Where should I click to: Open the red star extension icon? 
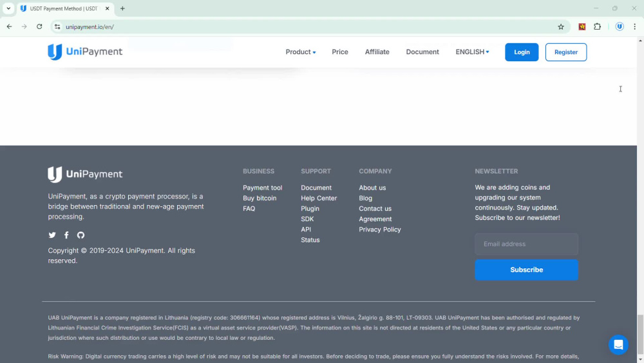(582, 26)
